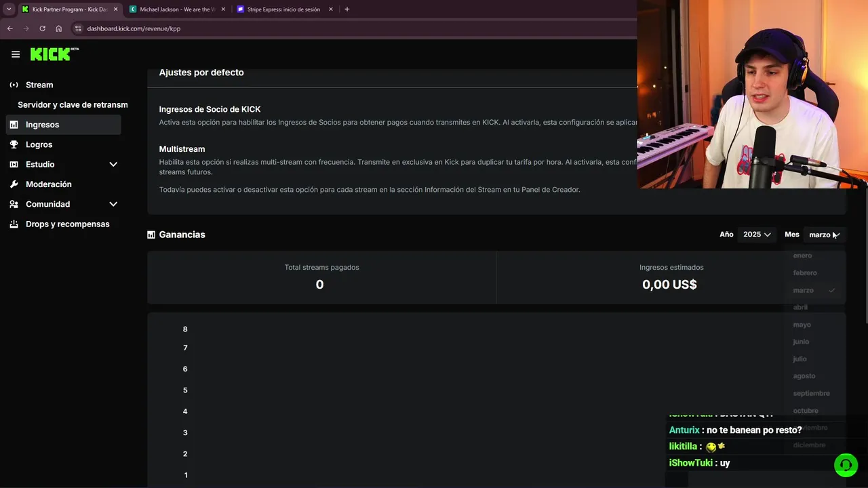868x488 pixels.
Task: Click the Multistream setting heading
Action: pos(182,149)
